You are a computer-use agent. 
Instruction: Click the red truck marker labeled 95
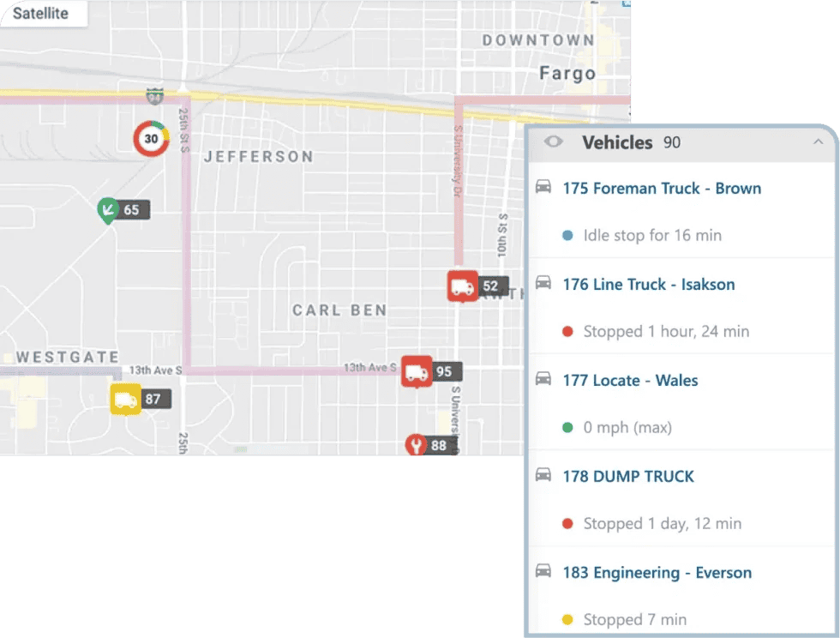click(x=417, y=371)
